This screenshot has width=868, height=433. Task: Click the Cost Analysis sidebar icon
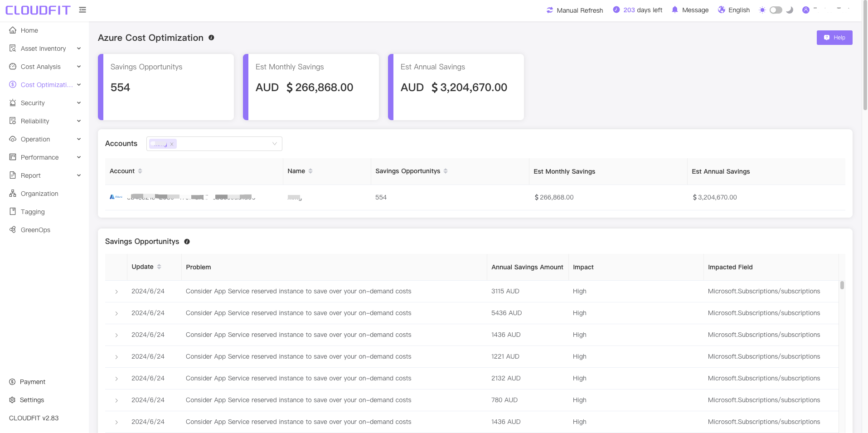[x=13, y=67]
